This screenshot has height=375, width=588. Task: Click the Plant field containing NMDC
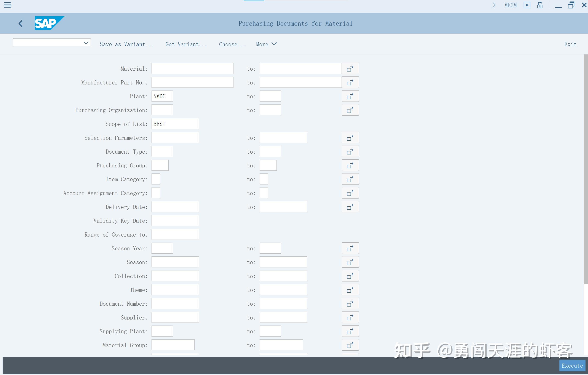coord(162,96)
